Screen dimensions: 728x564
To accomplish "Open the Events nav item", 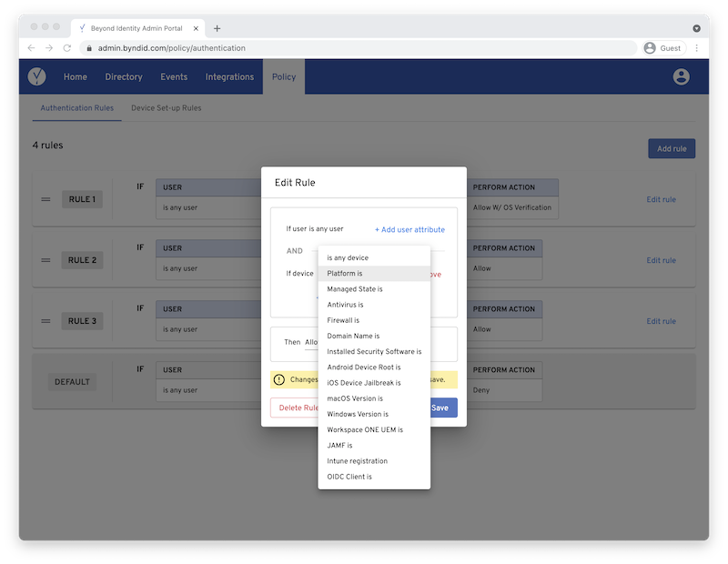I will point(174,76).
